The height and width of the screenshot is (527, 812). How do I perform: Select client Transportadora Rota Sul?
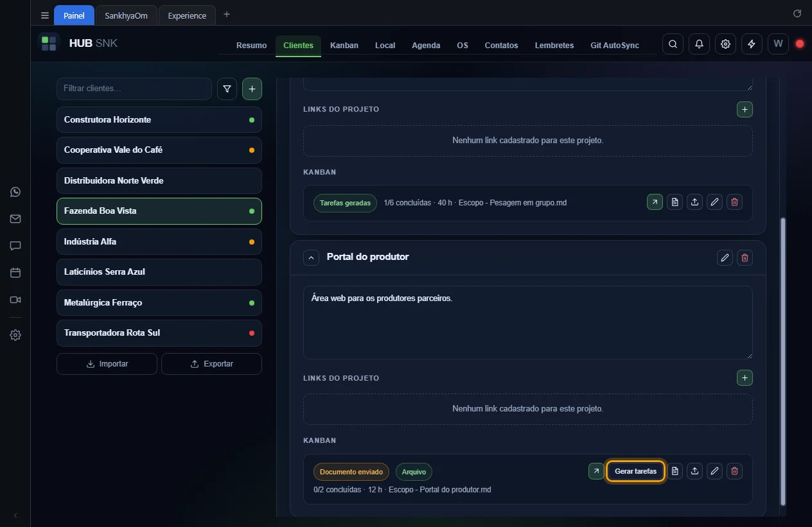(159, 333)
